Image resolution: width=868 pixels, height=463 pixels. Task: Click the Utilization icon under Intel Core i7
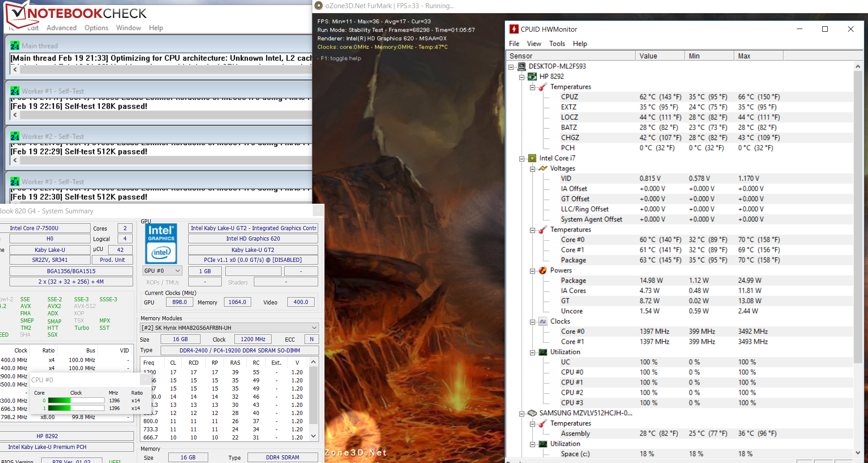[x=543, y=352]
